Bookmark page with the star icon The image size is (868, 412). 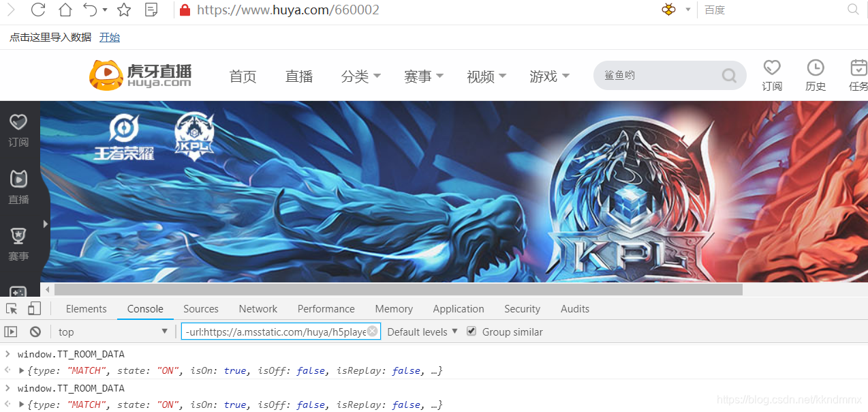coord(124,10)
